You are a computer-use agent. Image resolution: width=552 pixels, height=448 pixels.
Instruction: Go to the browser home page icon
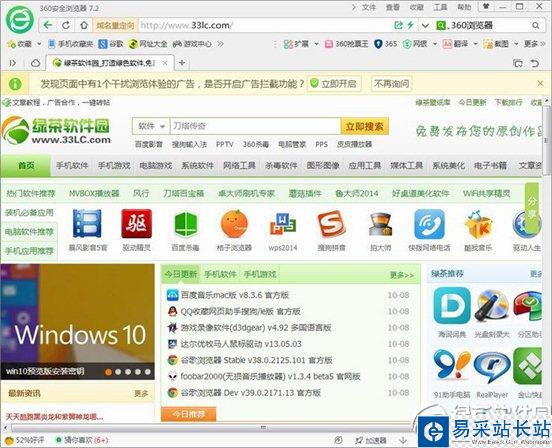(84, 25)
